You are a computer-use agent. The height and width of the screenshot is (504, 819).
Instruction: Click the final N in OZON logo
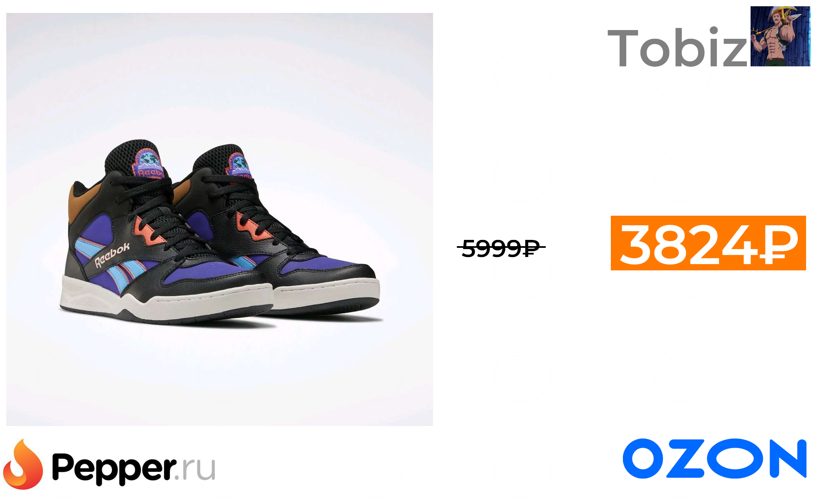[788, 458]
